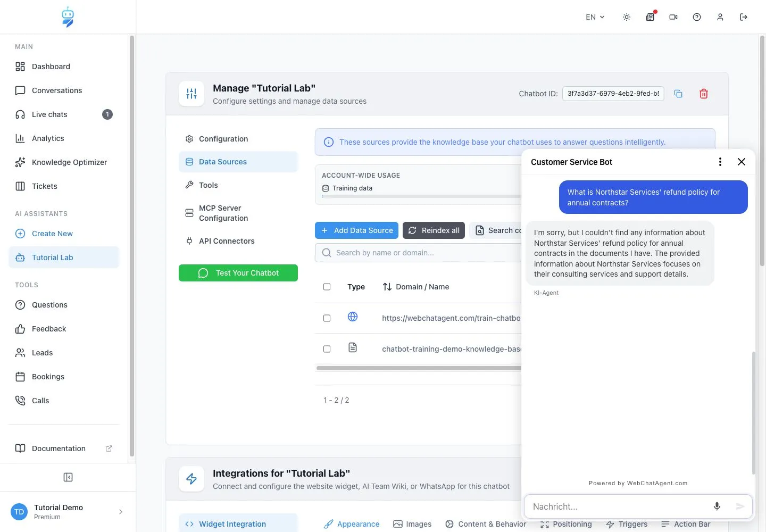
Task: Open the video camera tutorials icon
Action: tap(673, 17)
